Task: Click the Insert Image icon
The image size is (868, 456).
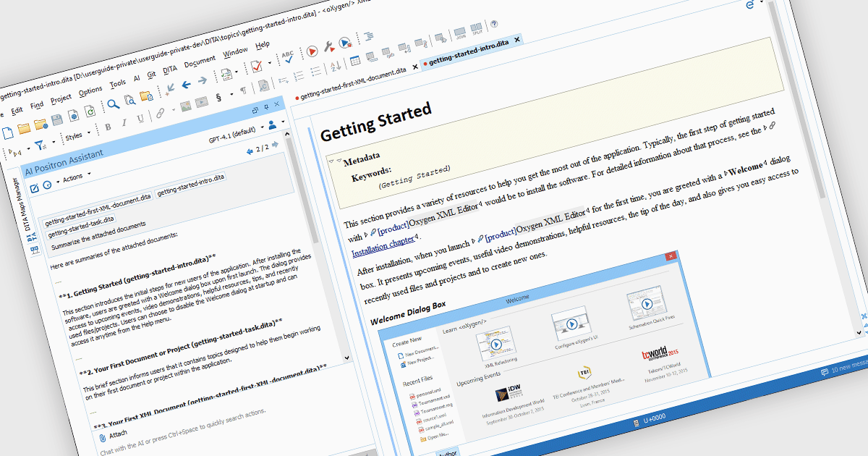Action: click(x=185, y=106)
